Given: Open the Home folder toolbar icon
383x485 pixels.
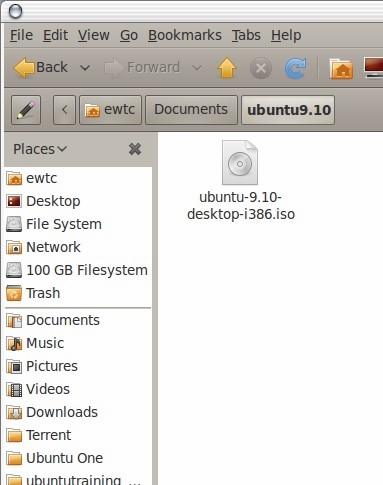Looking at the screenshot, I should pos(341,68).
